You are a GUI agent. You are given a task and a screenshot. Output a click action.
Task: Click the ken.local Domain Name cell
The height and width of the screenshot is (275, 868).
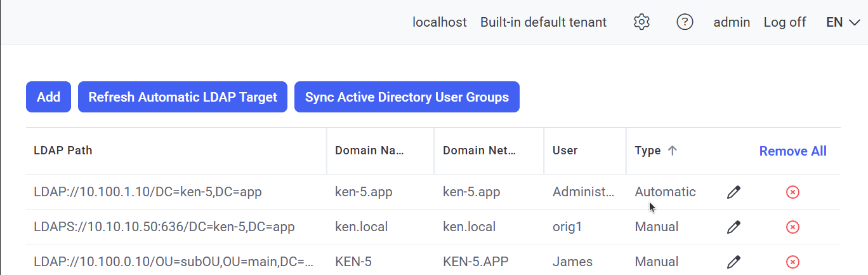tap(361, 227)
